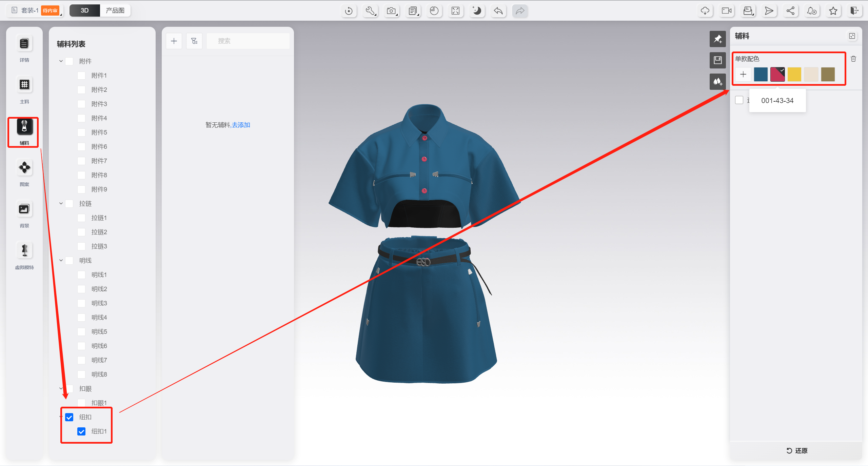Switch to the 产品图 tab

[115, 11]
